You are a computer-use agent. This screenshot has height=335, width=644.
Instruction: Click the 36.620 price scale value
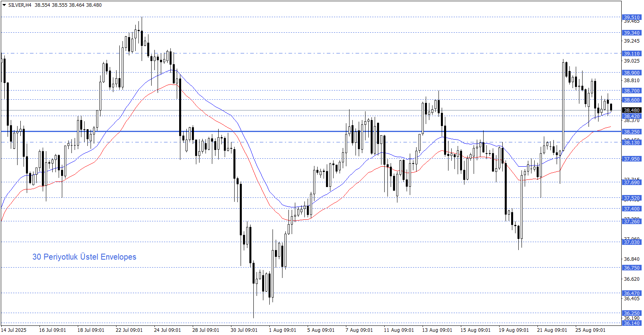click(632, 279)
